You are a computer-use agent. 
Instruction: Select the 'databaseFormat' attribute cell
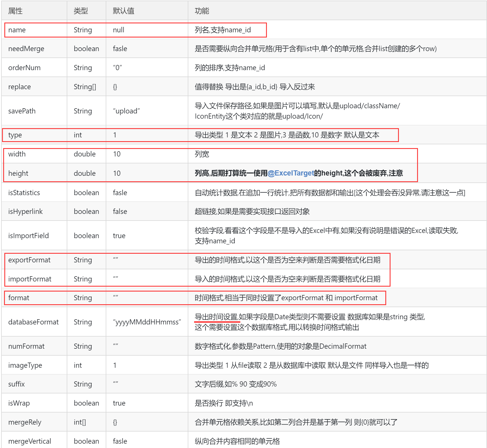pyautogui.click(x=34, y=322)
